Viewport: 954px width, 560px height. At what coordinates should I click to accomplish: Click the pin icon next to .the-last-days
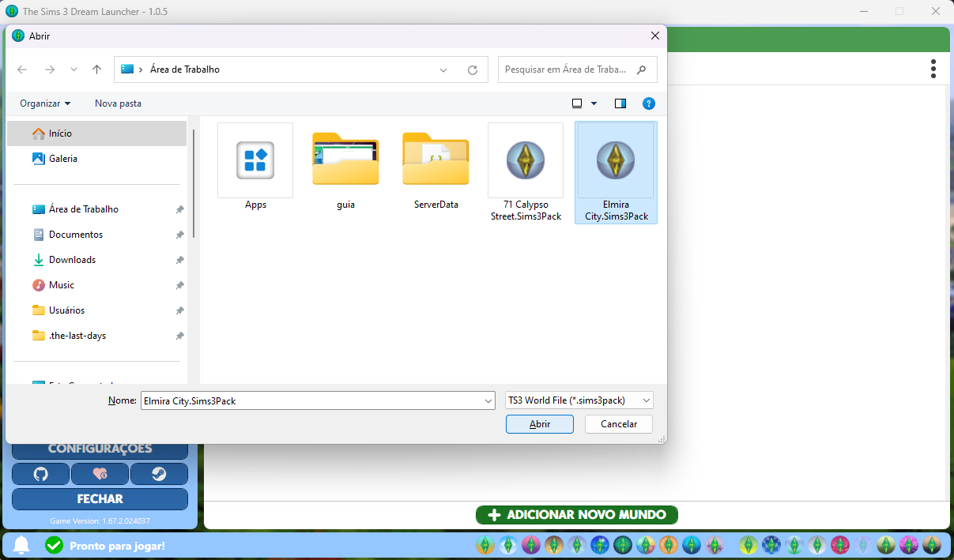point(179,336)
